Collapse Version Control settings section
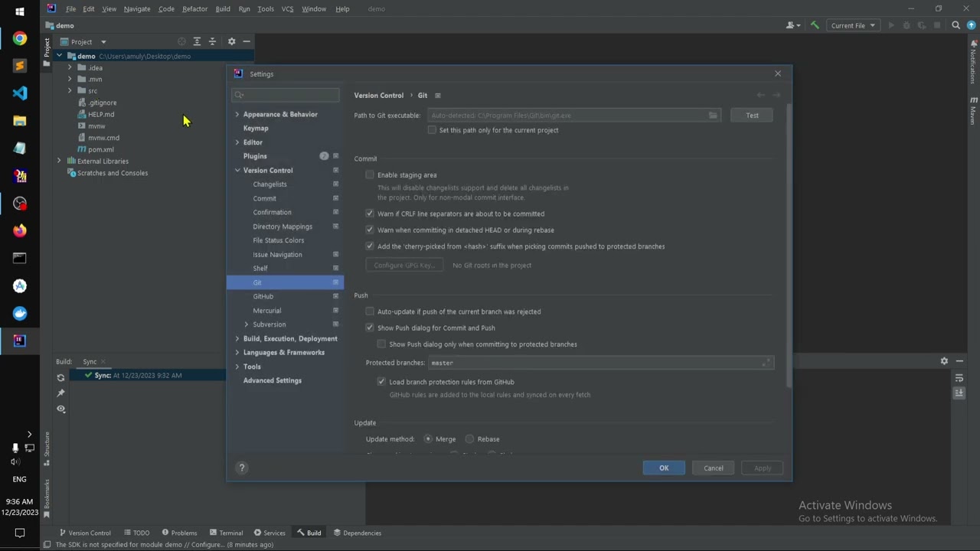Viewport: 980px width, 551px height. pyautogui.click(x=237, y=170)
